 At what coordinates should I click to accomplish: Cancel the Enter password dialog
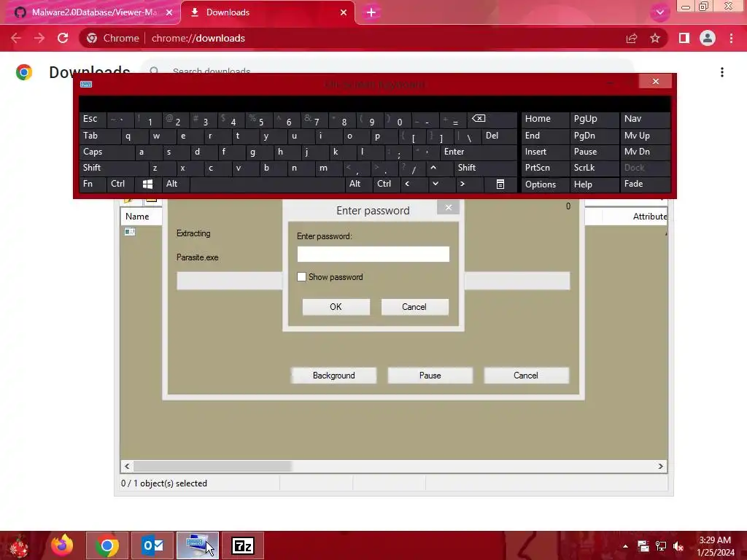414,307
